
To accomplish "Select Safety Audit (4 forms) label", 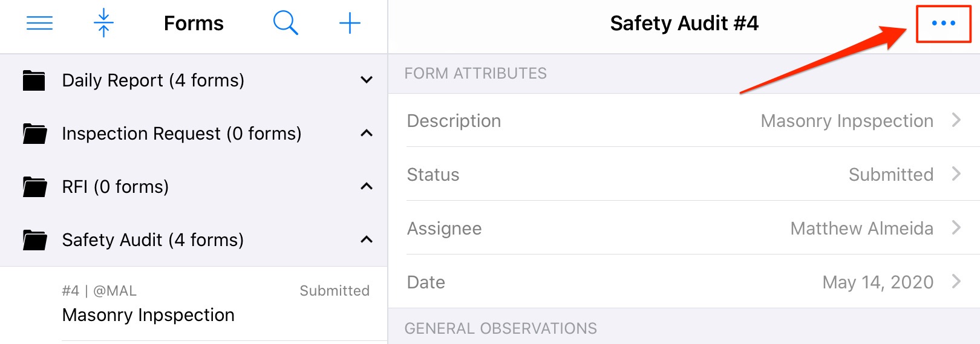I will [152, 240].
